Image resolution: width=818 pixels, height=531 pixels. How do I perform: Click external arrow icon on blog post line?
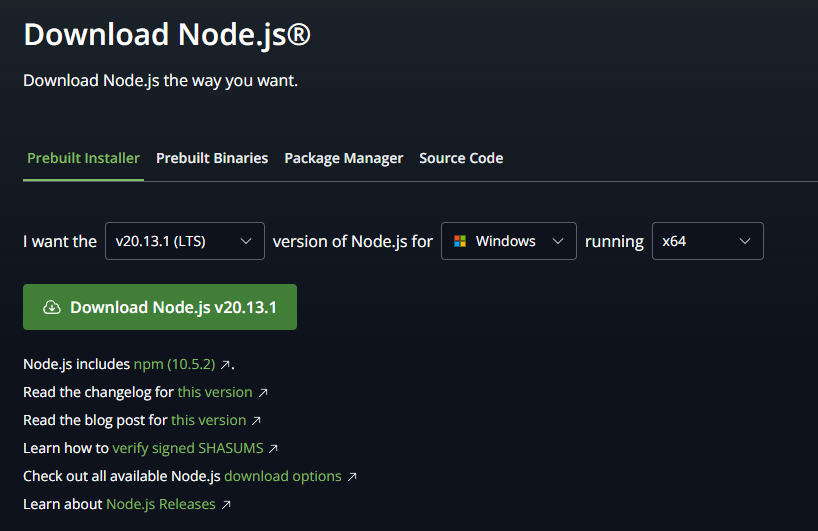click(x=256, y=421)
